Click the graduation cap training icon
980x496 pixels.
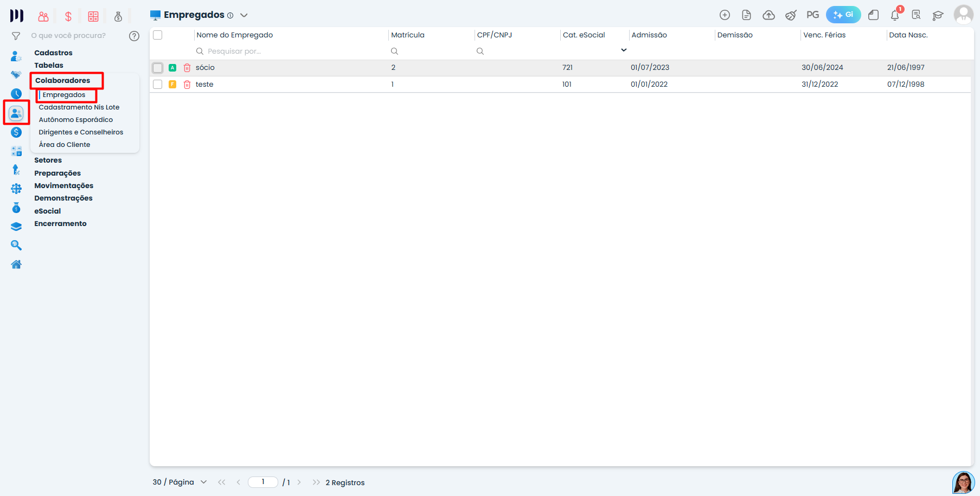point(938,15)
